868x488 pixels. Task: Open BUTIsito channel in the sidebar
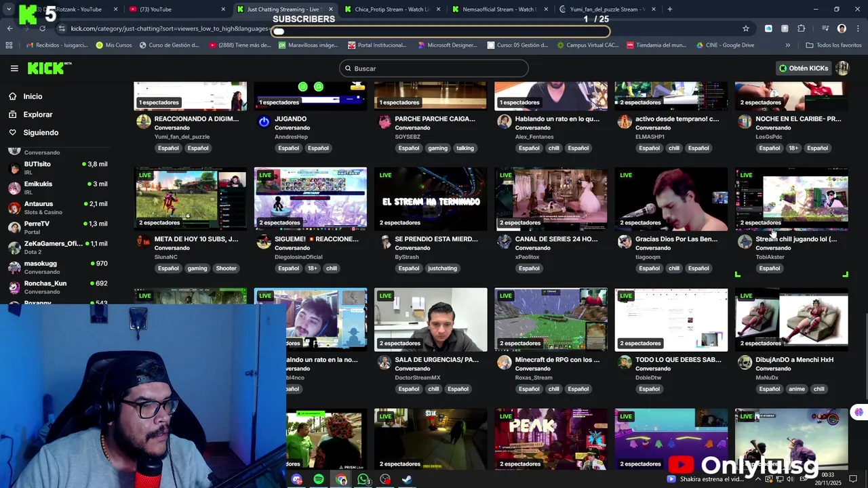58,167
